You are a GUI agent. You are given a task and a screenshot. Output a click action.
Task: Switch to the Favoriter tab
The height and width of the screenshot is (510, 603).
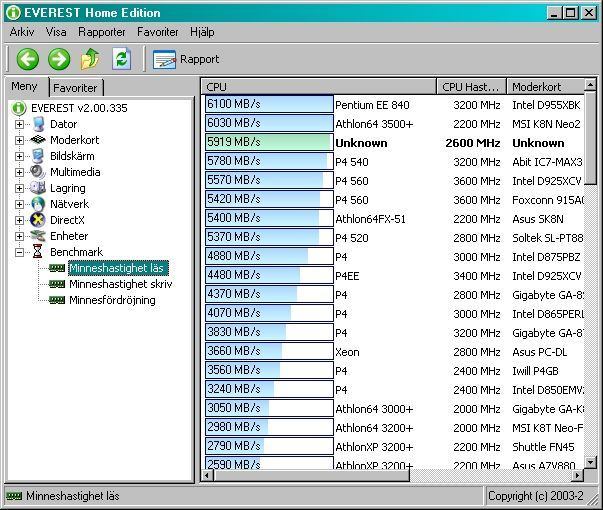coord(75,88)
